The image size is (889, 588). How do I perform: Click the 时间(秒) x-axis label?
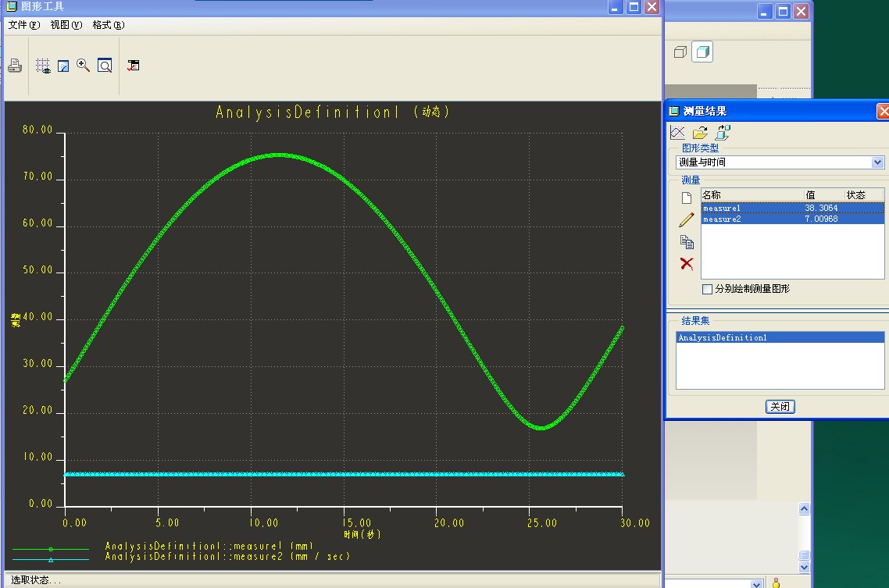362,534
